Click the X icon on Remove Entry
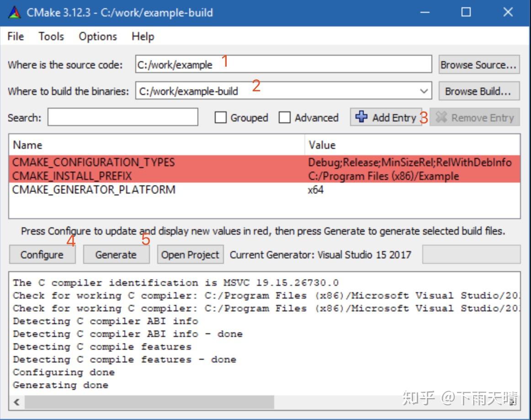The width and height of the screenshot is (531, 420). (440, 117)
